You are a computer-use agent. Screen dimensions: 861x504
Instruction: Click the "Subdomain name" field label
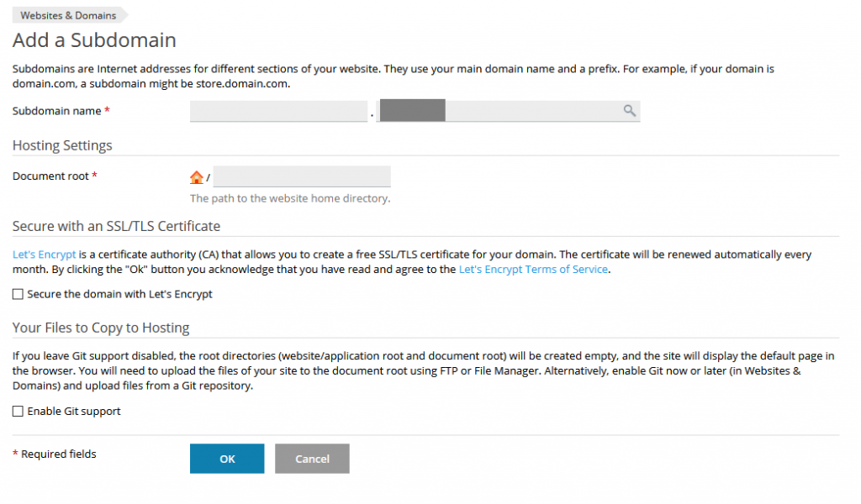coord(56,111)
